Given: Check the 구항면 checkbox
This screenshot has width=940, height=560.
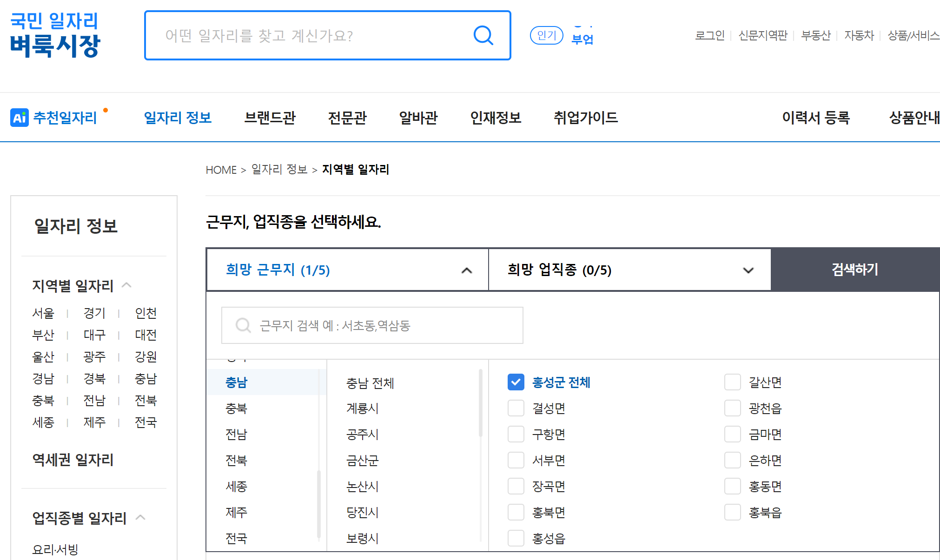Looking at the screenshot, I should (516, 434).
